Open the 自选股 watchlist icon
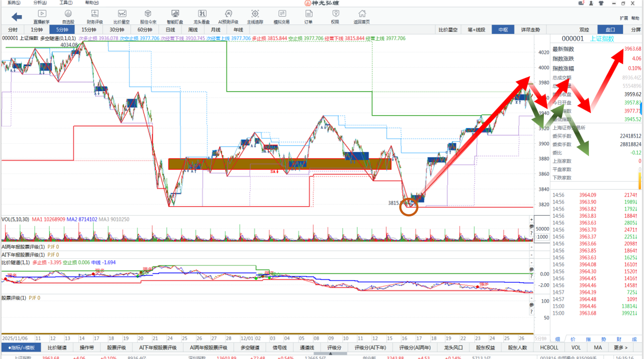Screen dimensions: 644x359 (x=68, y=17)
